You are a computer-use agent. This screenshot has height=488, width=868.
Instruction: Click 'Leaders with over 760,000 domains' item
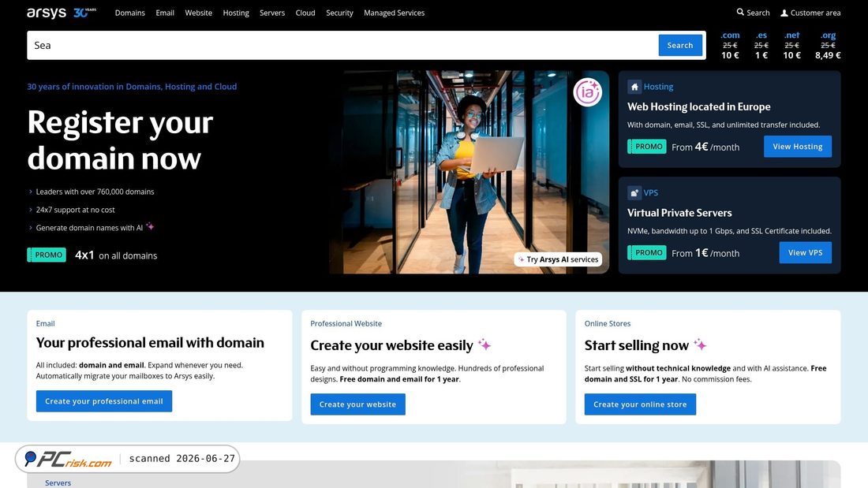click(x=95, y=192)
